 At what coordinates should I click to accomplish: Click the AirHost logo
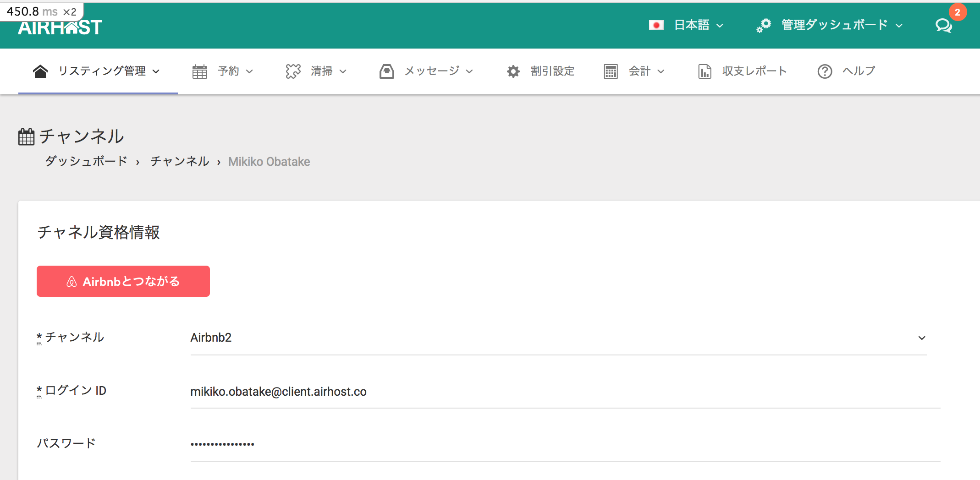point(60,27)
